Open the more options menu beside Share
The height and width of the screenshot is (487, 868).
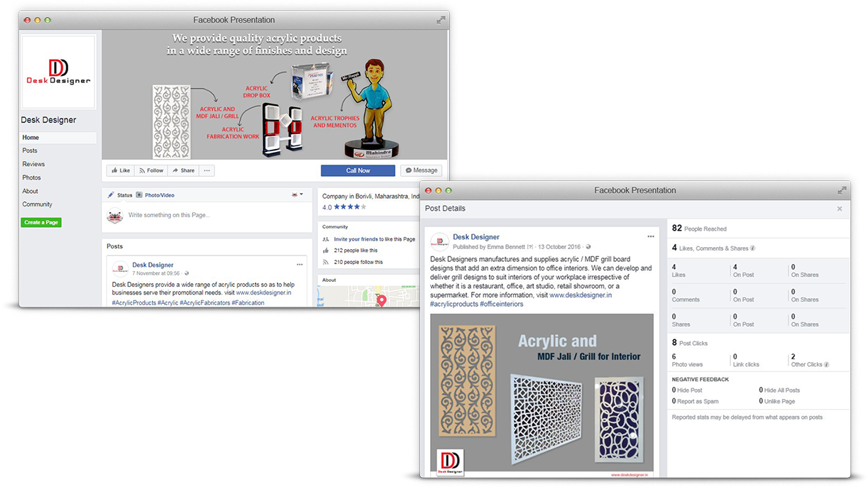[x=207, y=170]
